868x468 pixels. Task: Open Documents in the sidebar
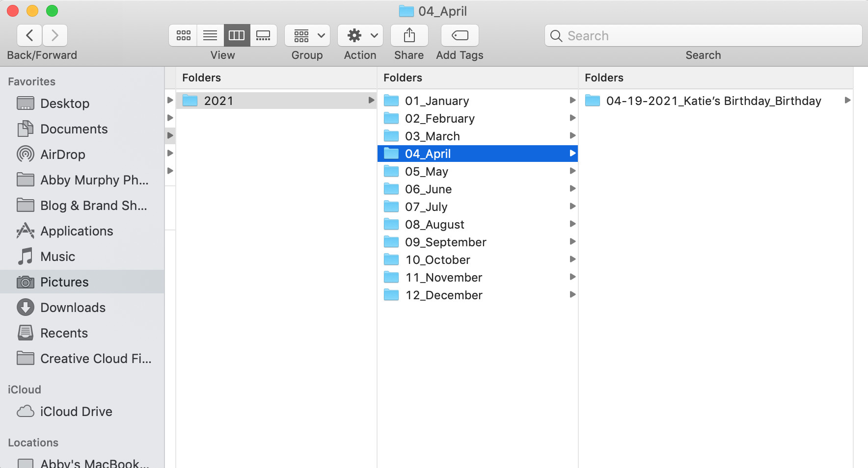(82, 129)
